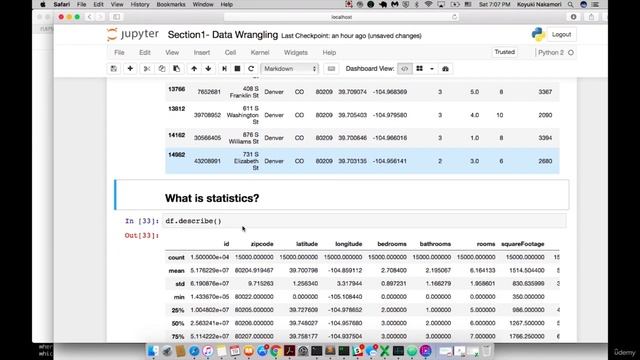Image resolution: width=640 pixels, height=360 pixels.
Task: Copy selected cells icon in toolbar
Action: point(162,69)
